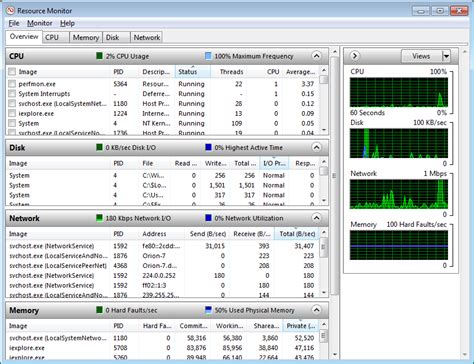Hide graphs pane with arrow button

355,56
